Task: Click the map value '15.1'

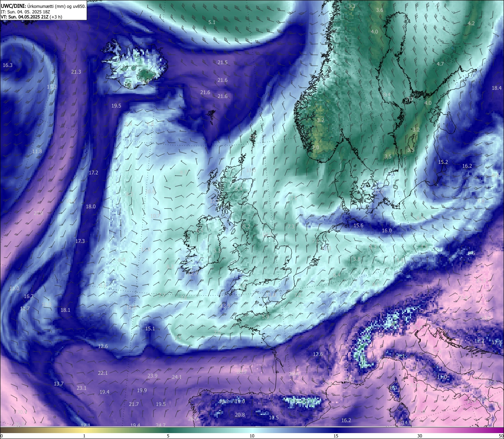Action: pyautogui.click(x=150, y=329)
